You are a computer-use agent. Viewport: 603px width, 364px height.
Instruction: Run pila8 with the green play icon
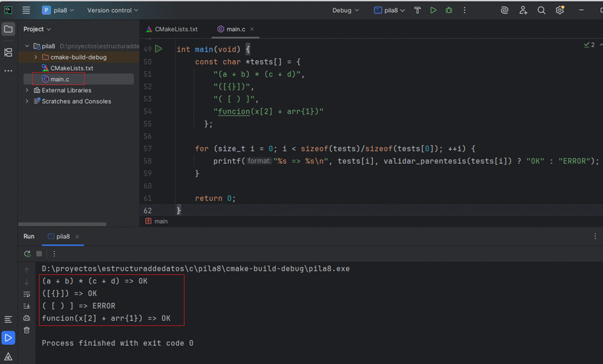433,10
